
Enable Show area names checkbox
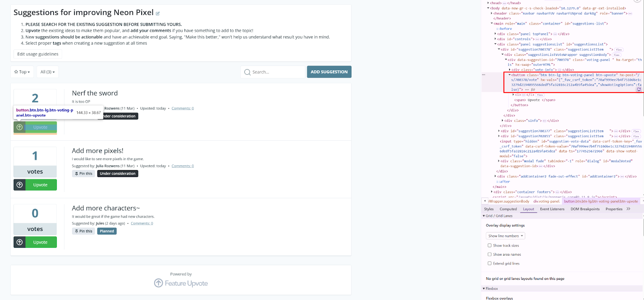pos(489,255)
